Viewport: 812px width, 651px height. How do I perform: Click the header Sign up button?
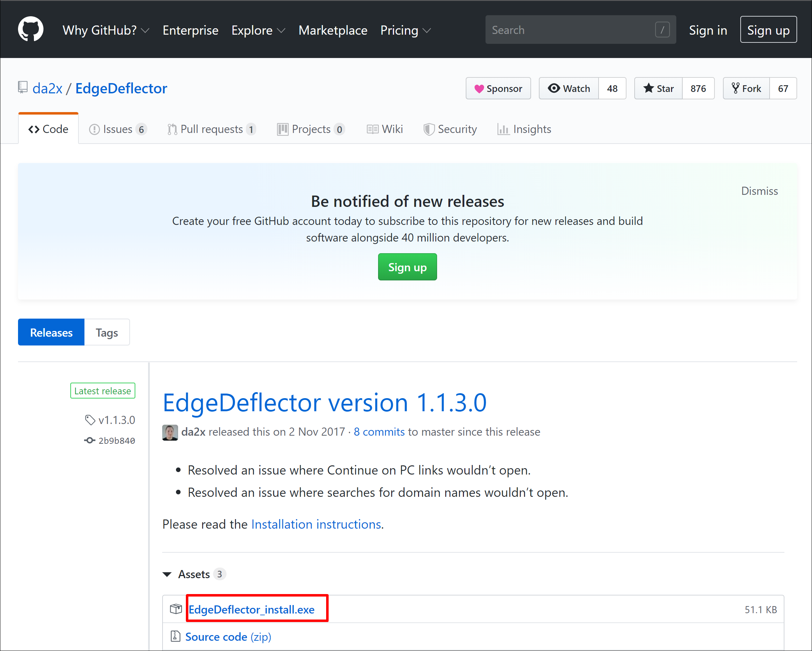(768, 30)
